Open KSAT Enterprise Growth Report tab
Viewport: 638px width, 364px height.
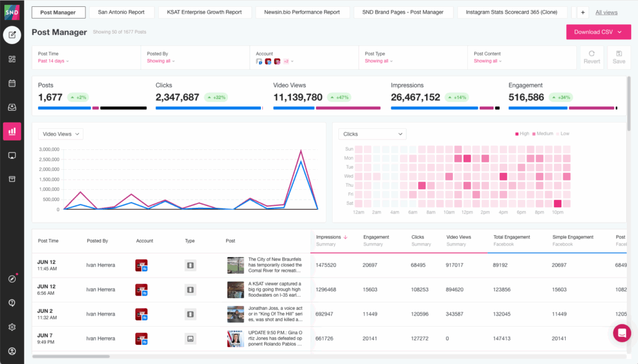point(204,12)
